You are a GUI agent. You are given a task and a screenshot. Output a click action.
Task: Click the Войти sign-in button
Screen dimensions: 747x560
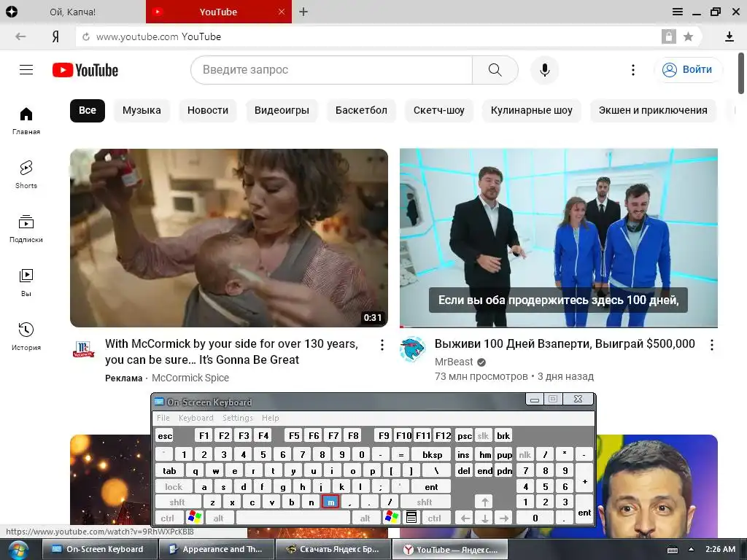688,70
